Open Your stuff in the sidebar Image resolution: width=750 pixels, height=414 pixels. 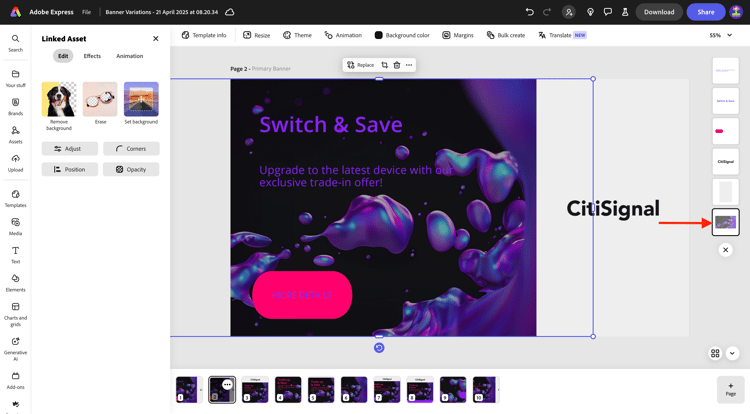click(x=15, y=78)
